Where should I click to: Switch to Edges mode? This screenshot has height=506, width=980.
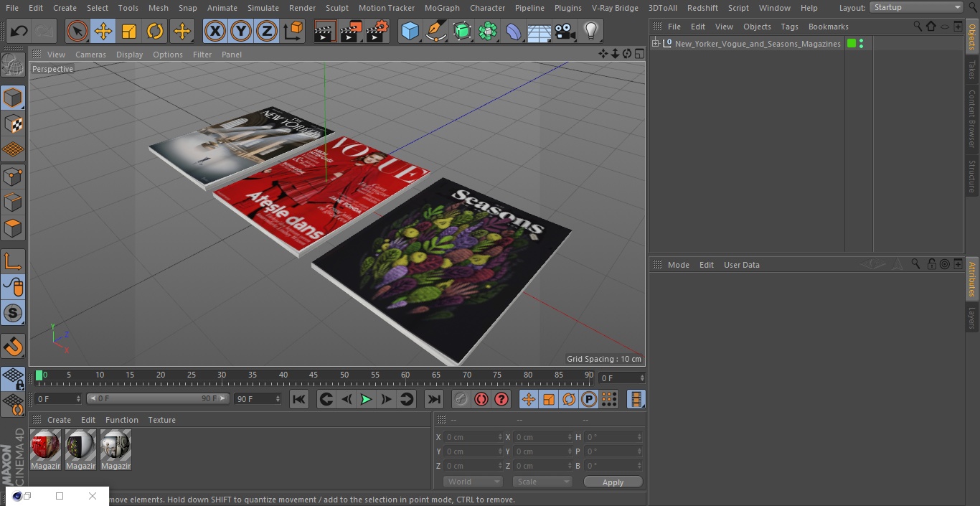[13, 202]
